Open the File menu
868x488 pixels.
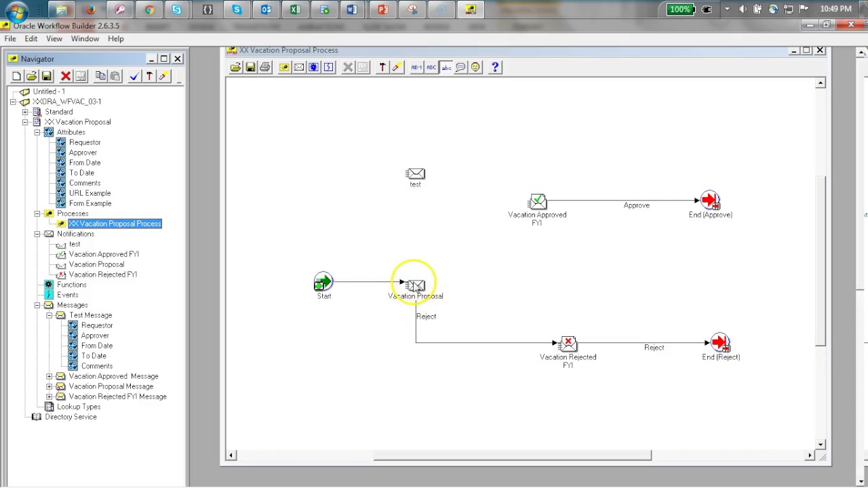(x=10, y=39)
